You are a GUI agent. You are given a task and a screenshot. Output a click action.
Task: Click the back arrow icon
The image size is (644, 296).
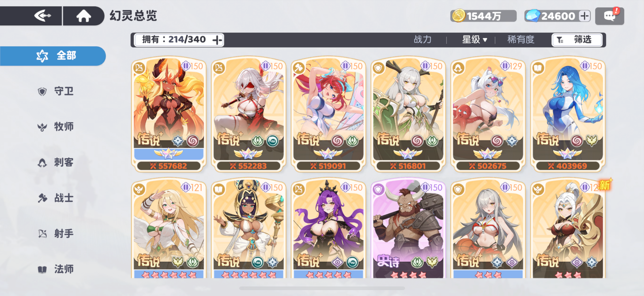pos(42,16)
